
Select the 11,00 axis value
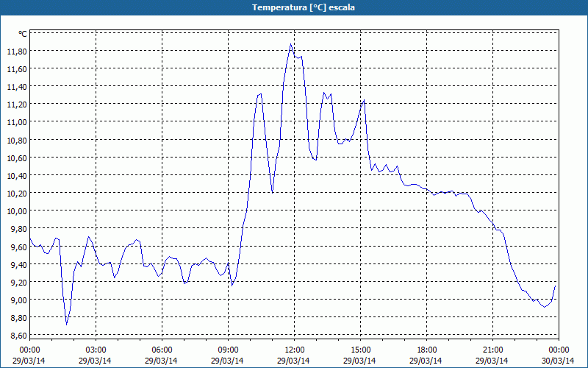[x=17, y=122]
